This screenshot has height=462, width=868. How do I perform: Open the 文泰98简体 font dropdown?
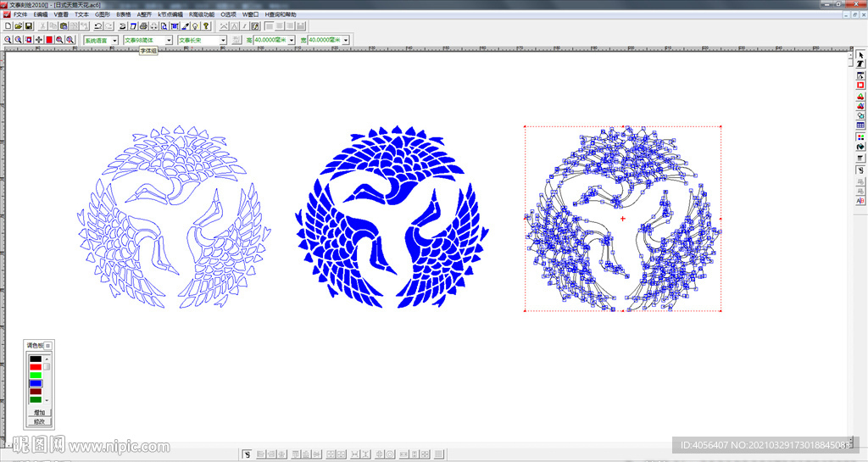pyautogui.click(x=169, y=40)
